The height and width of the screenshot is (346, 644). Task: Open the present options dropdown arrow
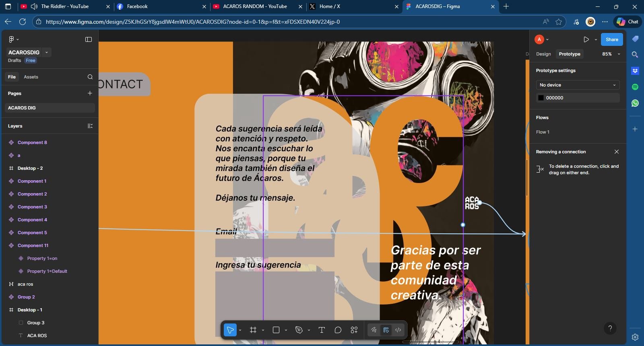pos(596,39)
